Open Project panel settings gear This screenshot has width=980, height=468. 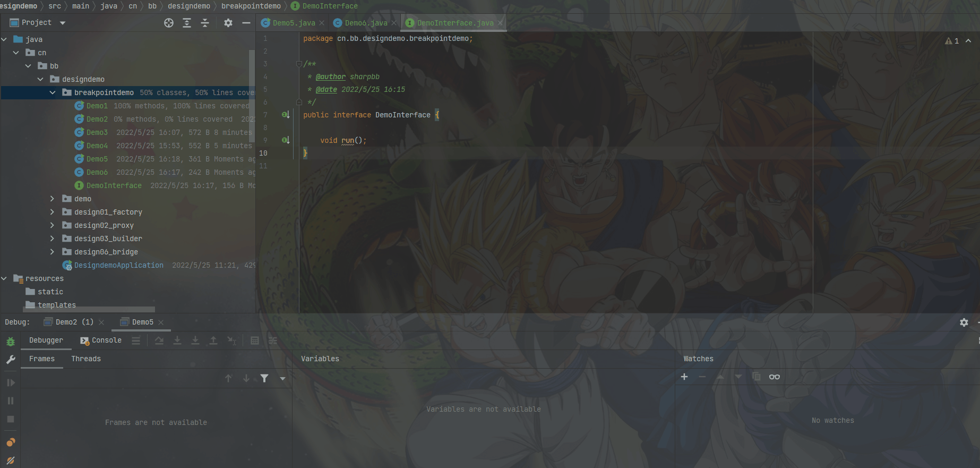228,23
